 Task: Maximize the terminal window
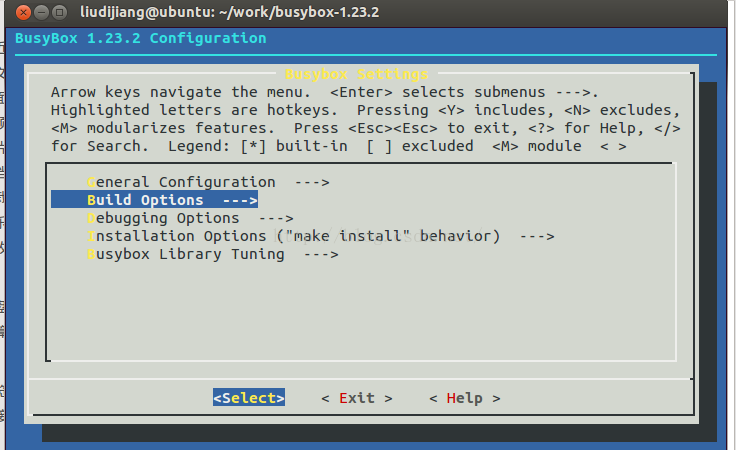59,12
